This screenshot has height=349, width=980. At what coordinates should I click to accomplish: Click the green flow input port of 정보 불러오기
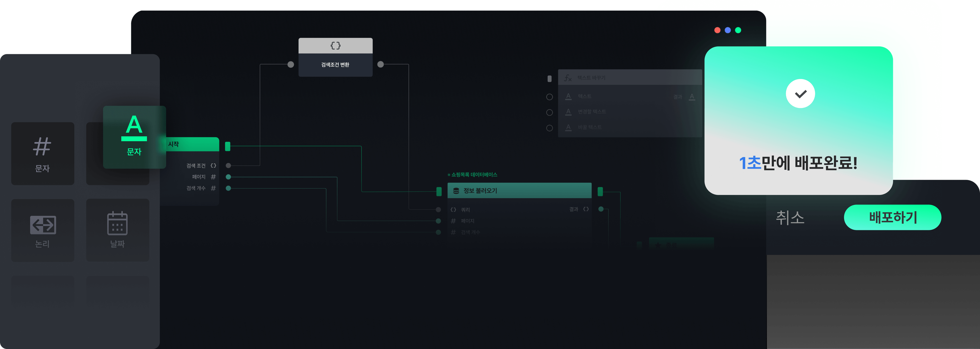click(439, 191)
